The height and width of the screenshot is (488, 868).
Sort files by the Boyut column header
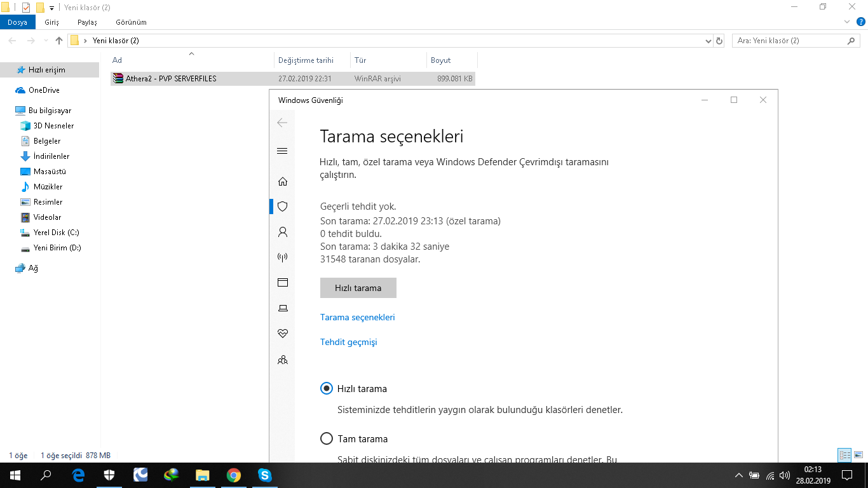coord(452,60)
